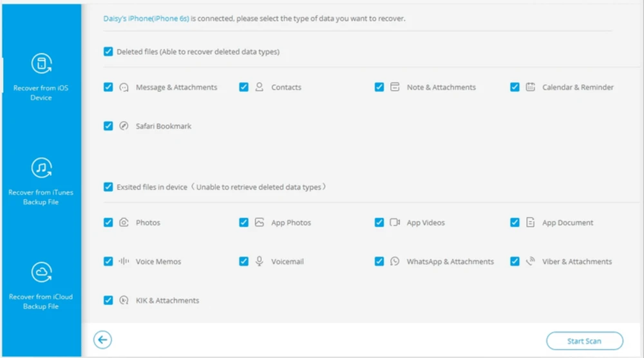Click the Message & Attachments speech bubble icon

124,88
